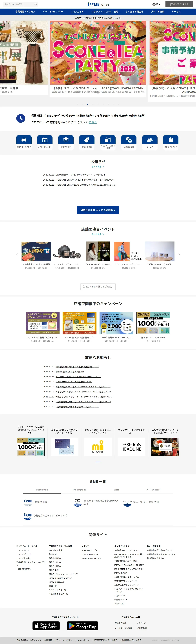Open the fraud warning notice link below navigation
The image size is (196, 644).
98,18
